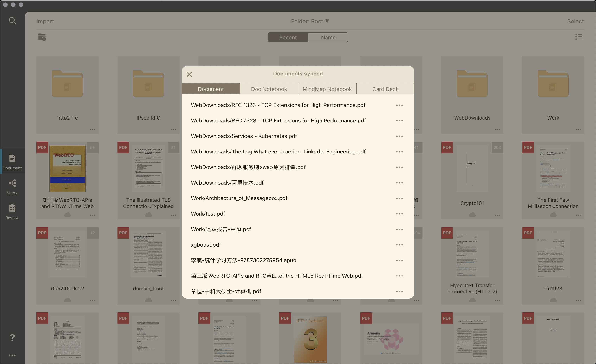Open the Review sidebar section
Screen dimensions: 596x364
[x=12, y=212]
